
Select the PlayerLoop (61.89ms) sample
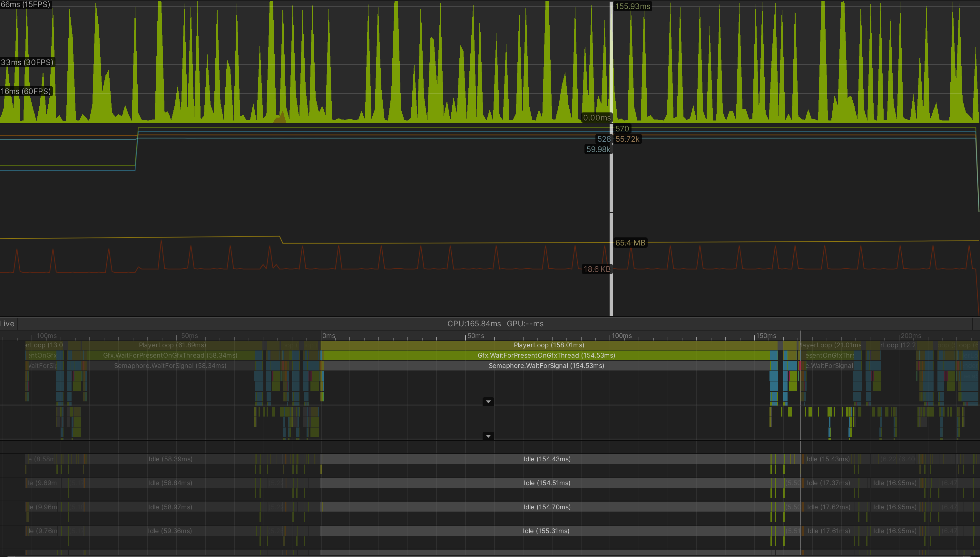coord(172,345)
